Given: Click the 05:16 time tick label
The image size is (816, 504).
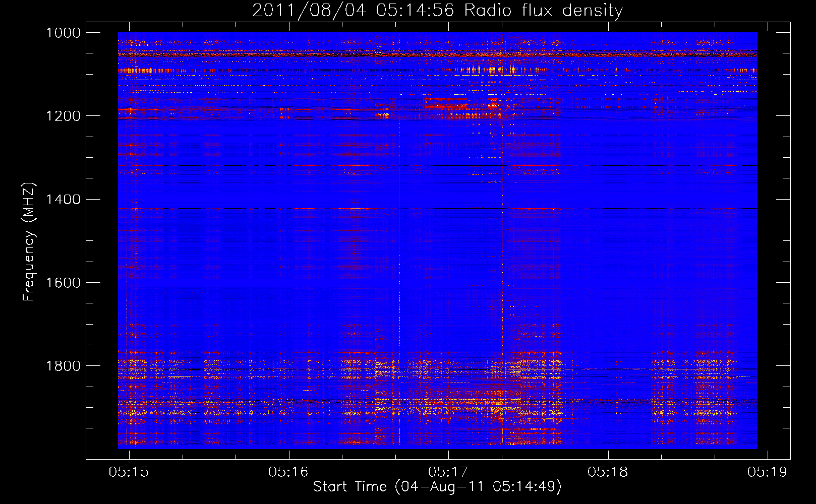Looking at the screenshot, I should [x=288, y=472].
